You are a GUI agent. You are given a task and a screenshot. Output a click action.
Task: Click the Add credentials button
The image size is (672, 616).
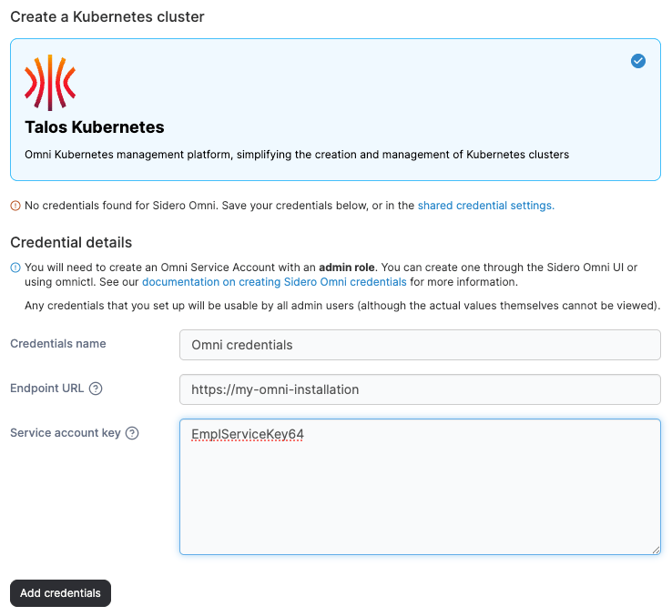(x=60, y=593)
